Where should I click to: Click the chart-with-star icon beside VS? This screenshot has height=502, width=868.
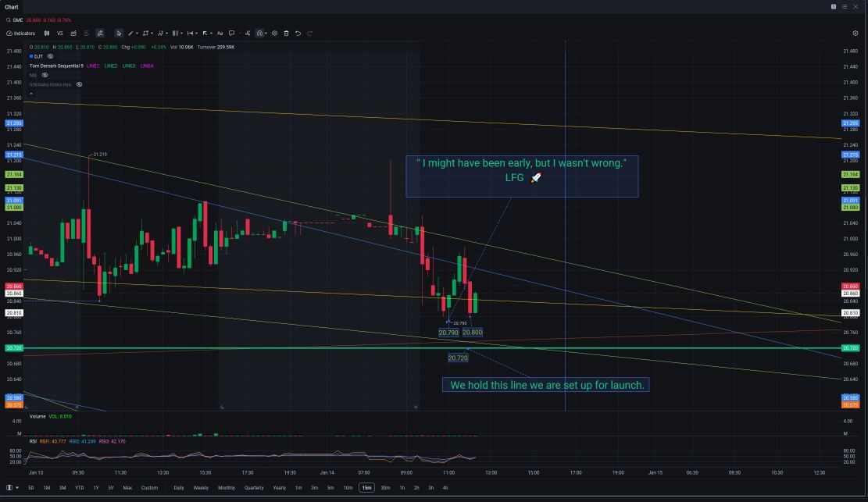coord(73,34)
